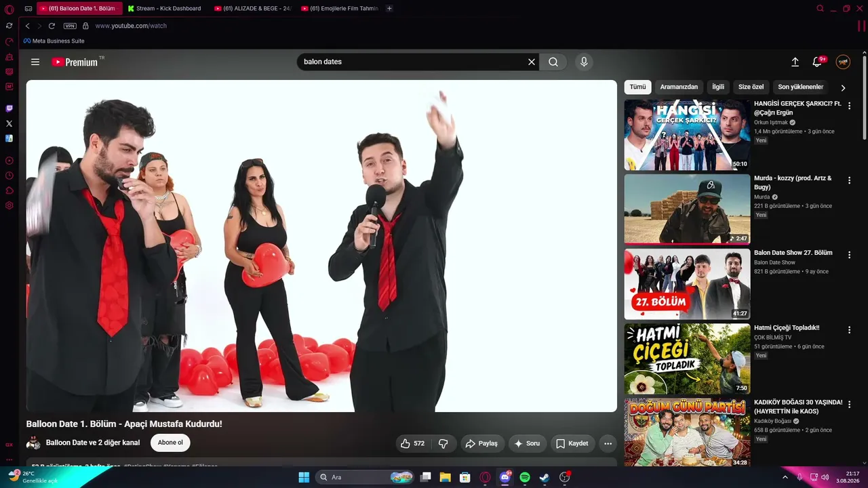The height and width of the screenshot is (488, 868).
Task: Open the Windows Start menu
Action: click(304, 477)
